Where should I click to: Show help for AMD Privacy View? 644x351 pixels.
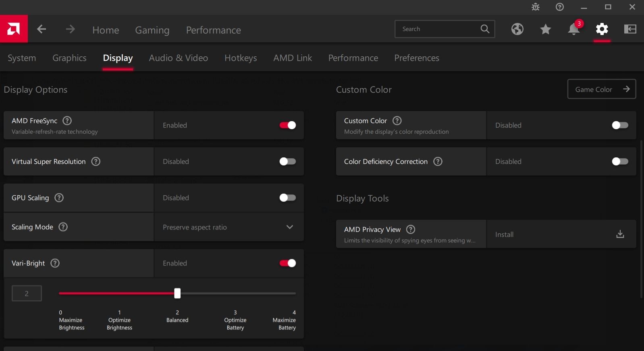(411, 229)
